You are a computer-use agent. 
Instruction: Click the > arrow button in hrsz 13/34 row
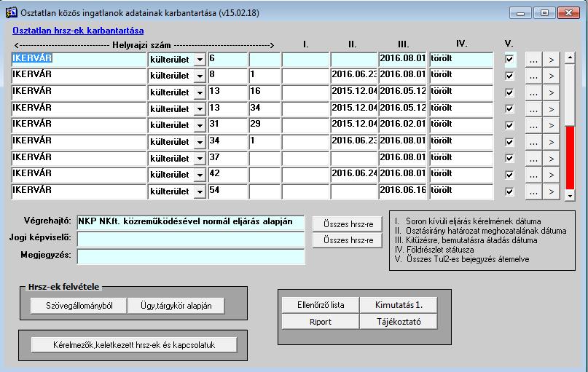point(552,109)
